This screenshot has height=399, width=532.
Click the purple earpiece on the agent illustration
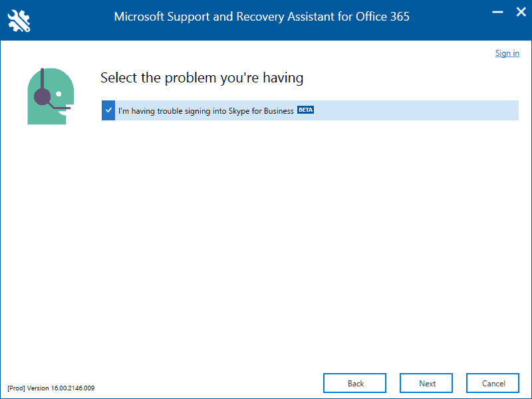tap(43, 97)
